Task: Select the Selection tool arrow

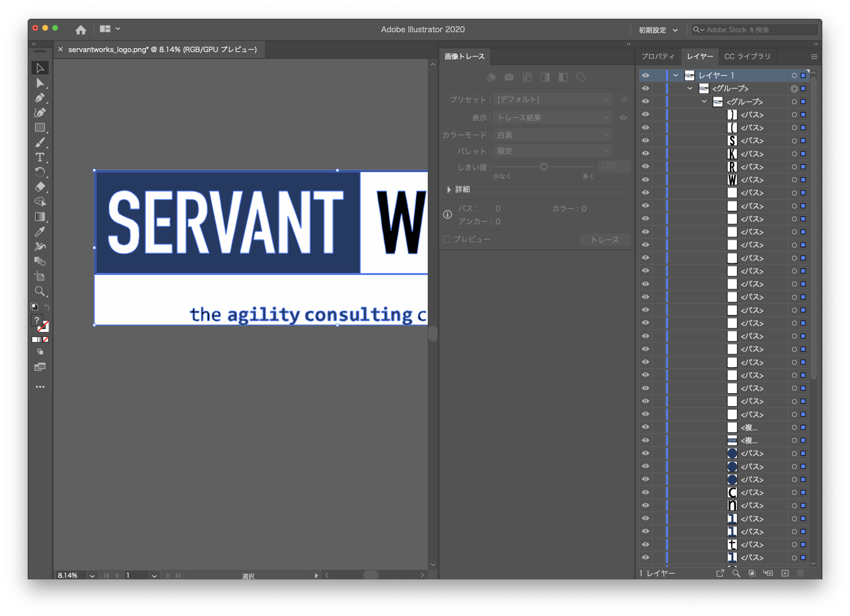Action: (40, 68)
